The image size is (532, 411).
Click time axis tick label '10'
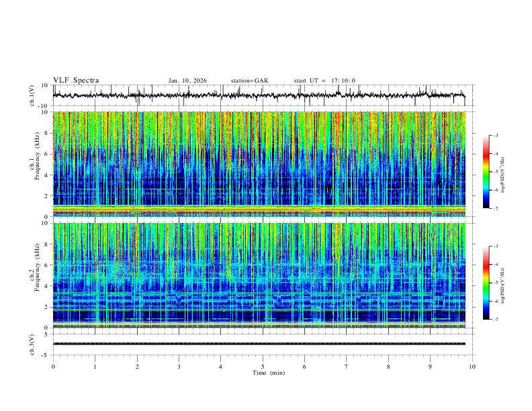(x=472, y=367)
